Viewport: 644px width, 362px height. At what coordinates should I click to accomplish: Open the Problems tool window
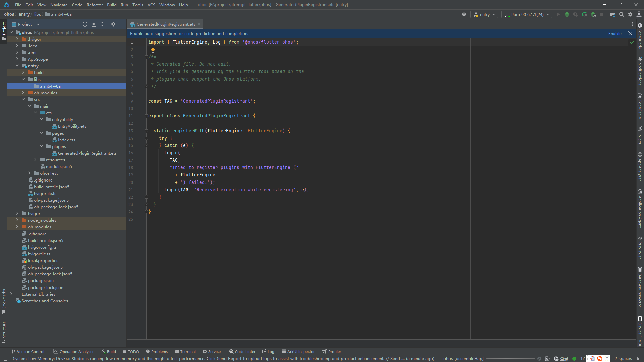[x=157, y=352]
